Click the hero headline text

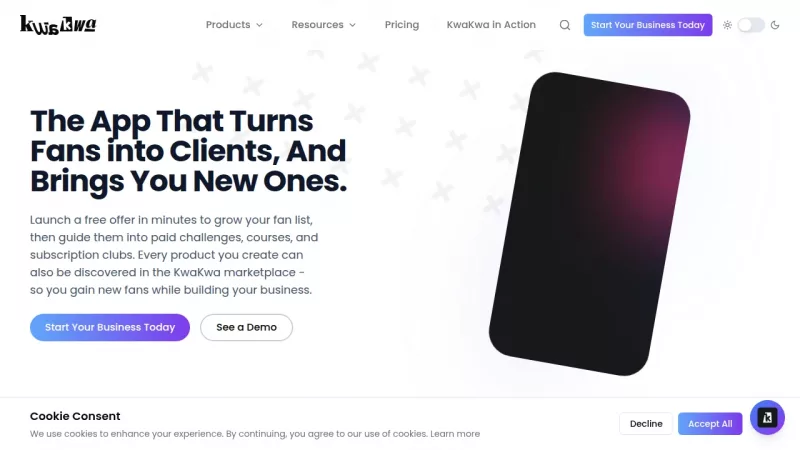188,151
